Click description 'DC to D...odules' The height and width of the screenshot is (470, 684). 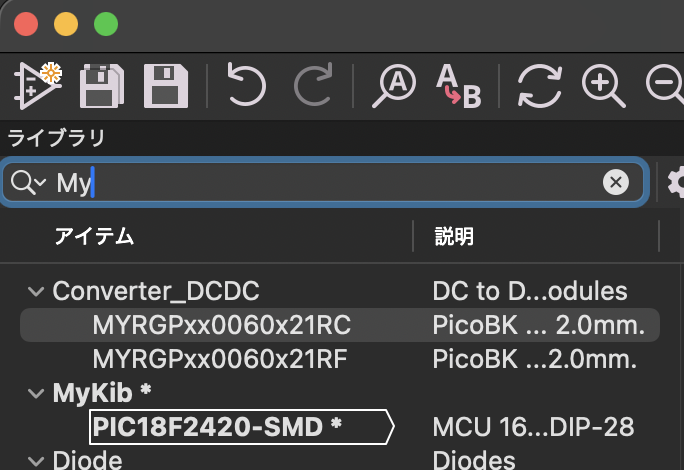[x=530, y=291]
